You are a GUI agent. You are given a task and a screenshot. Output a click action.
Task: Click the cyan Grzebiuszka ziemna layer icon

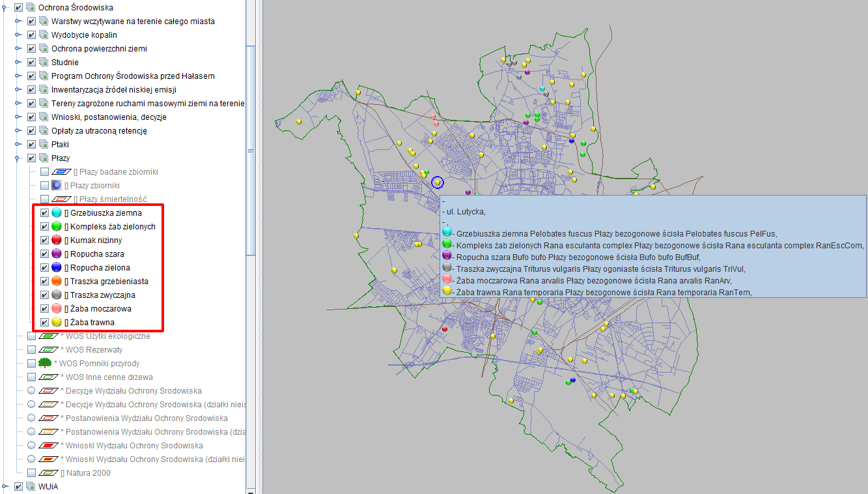56,212
